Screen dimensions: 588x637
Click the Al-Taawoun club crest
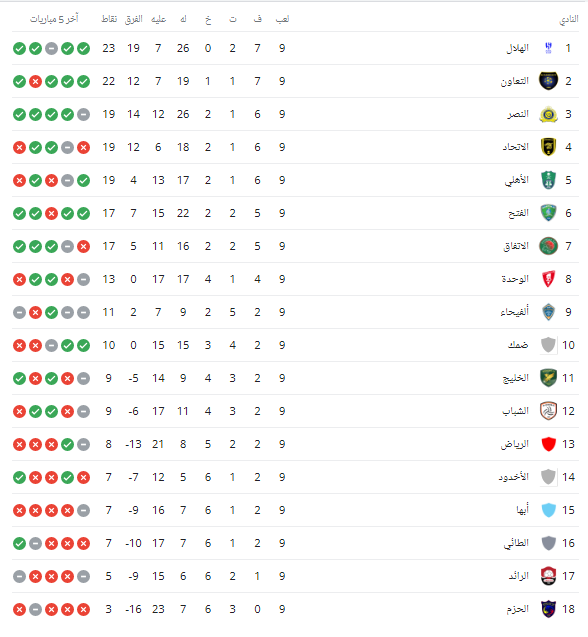click(x=548, y=81)
